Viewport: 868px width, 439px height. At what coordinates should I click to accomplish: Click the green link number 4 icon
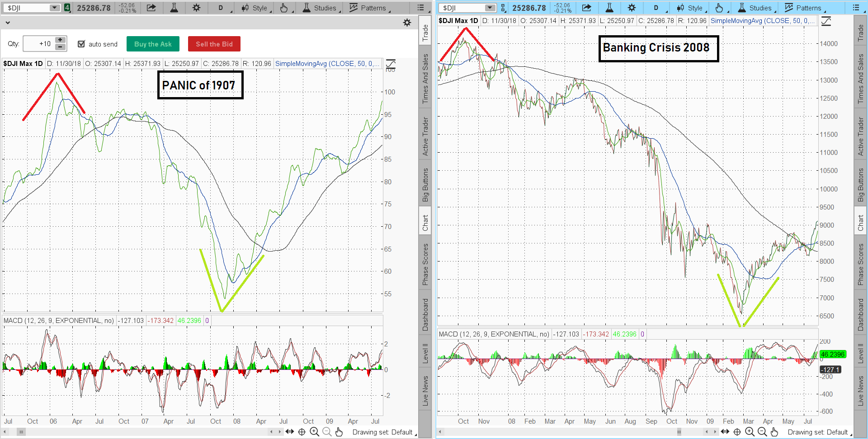(x=67, y=8)
